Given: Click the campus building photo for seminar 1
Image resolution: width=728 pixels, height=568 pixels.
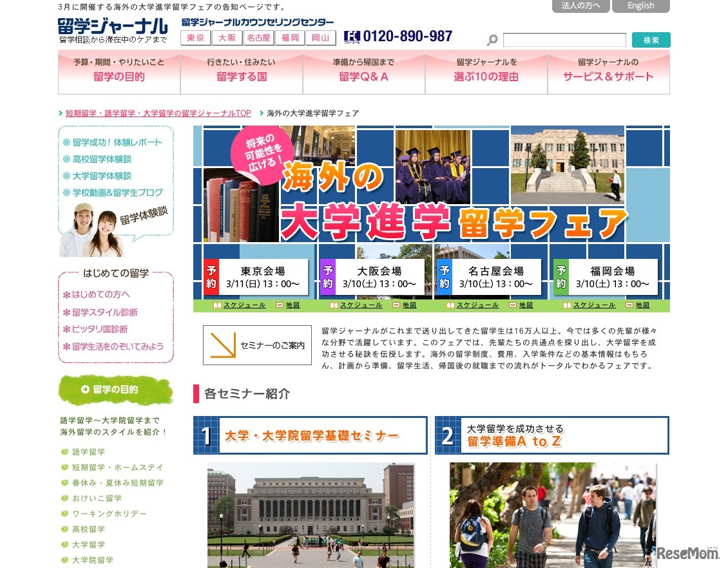Looking at the screenshot, I should click(x=311, y=515).
